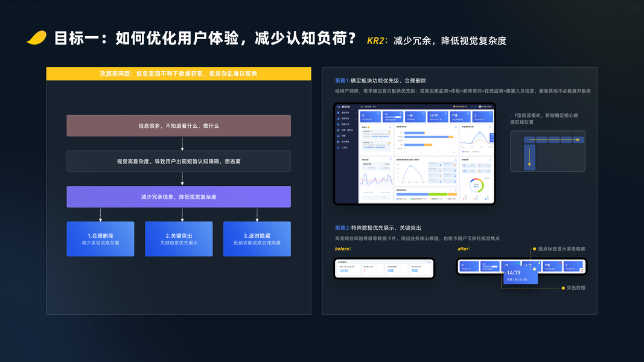Expand the '培训管理' sidebar chevron
Viewport: 644px width, 362px height.
(355, 142)
